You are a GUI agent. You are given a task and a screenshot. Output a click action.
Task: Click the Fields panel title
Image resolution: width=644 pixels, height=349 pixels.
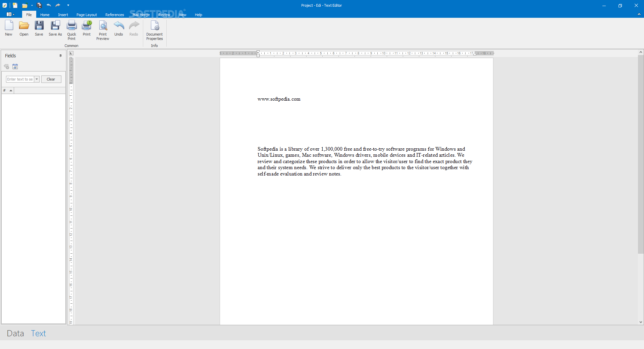tap(10, 56)
